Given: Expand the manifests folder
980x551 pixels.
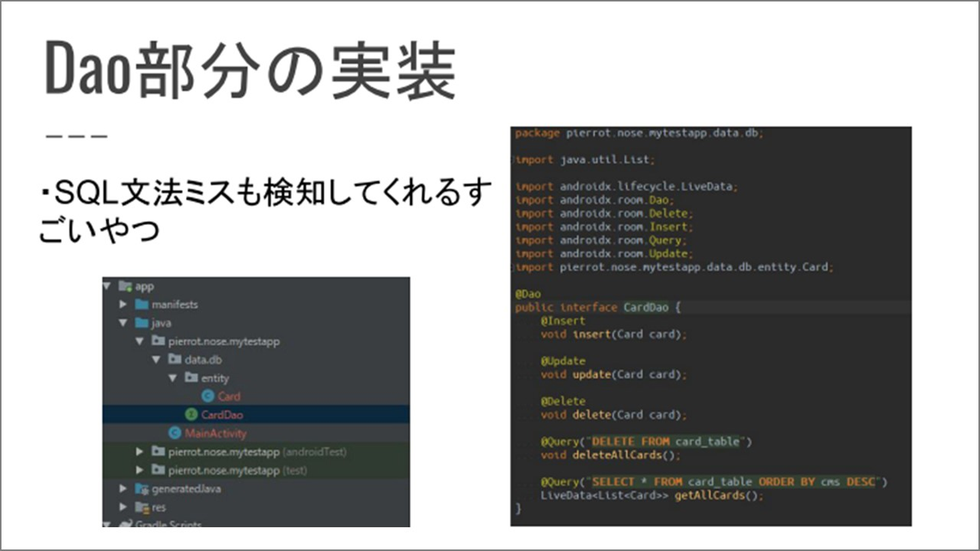Looking at the screenshot, I should coord(123,304).
